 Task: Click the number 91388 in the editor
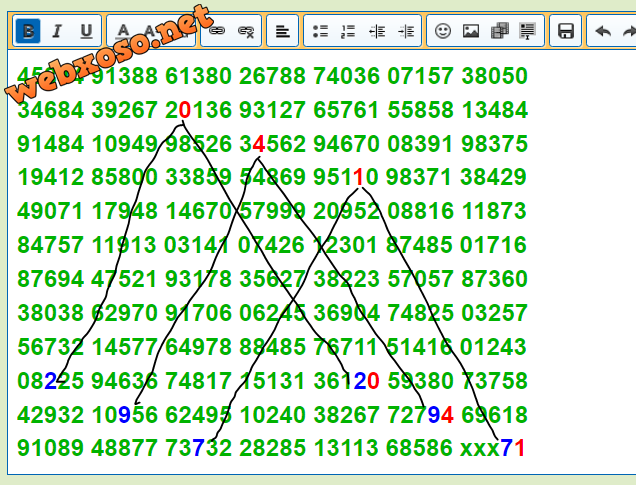point(125,76)
